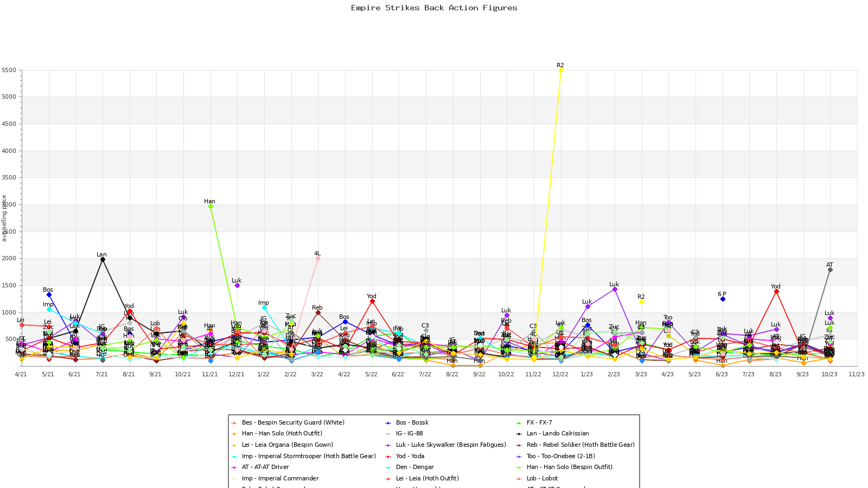Click the 2/22 x-axis label

coord(290,374)
